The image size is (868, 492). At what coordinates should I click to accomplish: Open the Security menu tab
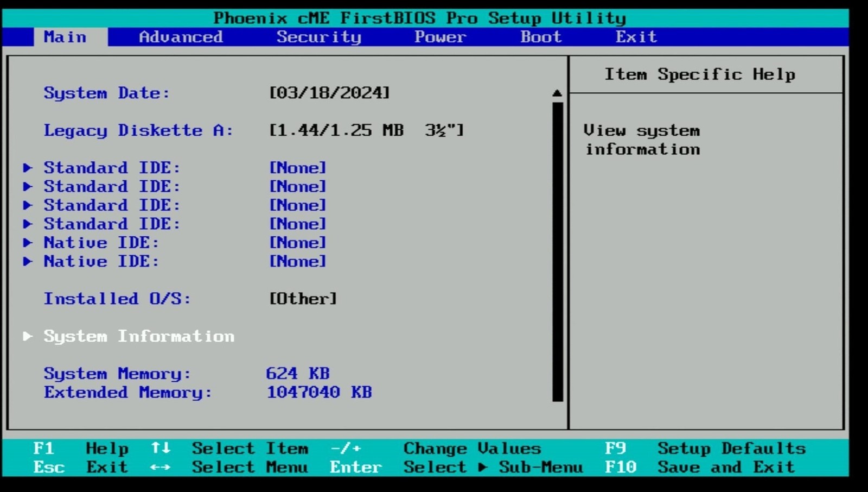(x=318, y=37)
